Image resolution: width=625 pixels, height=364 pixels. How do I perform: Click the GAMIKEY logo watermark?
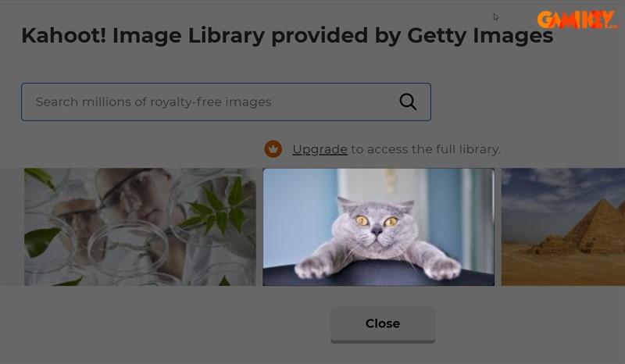[577, 20]
